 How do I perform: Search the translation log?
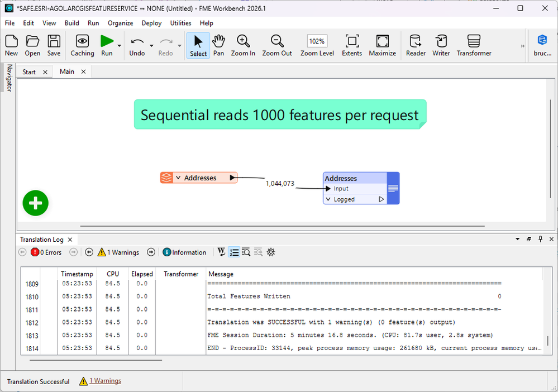pos(246,252)
